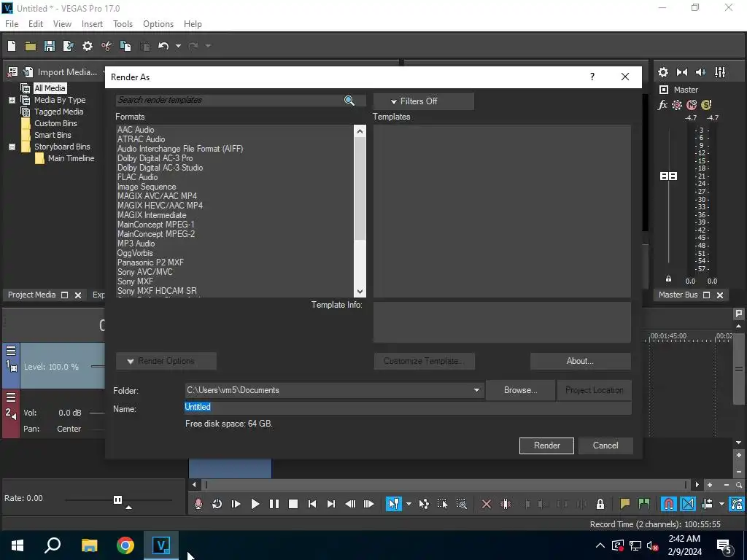
Task: Toggle the Master fader channel lock
Action: coord(668,279)
